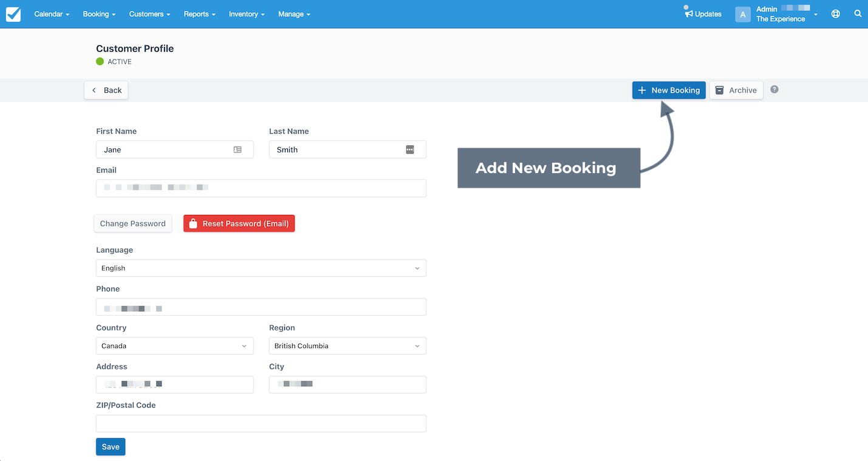Click the Last Name field
Screen dimensions: 868x461
click(347, 149)
